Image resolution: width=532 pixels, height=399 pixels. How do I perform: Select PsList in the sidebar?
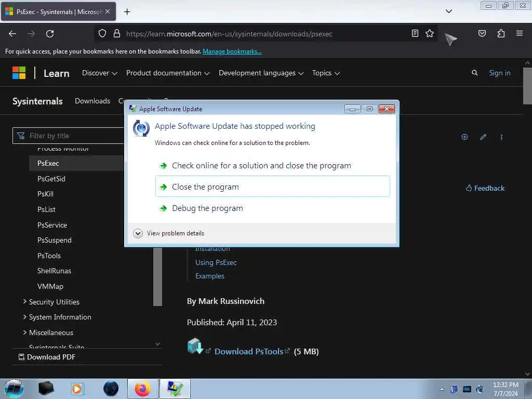point(46,209)
